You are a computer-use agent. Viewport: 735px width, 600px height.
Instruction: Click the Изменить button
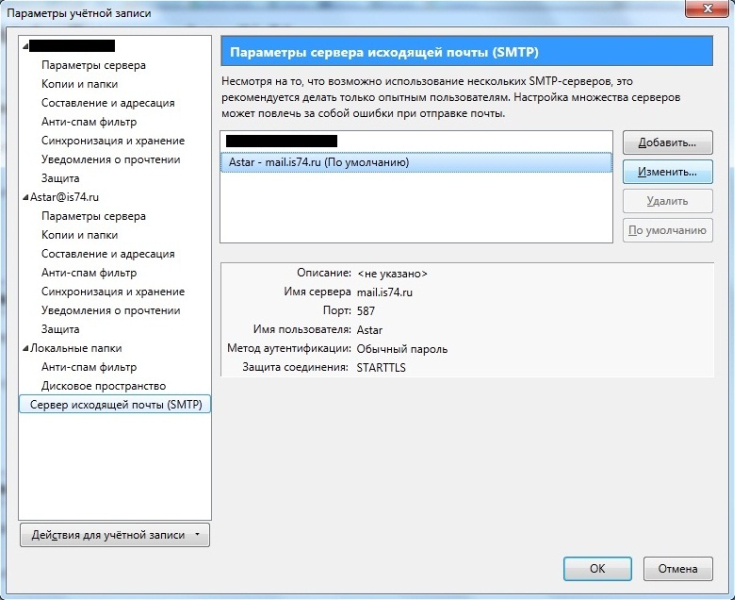667,171
